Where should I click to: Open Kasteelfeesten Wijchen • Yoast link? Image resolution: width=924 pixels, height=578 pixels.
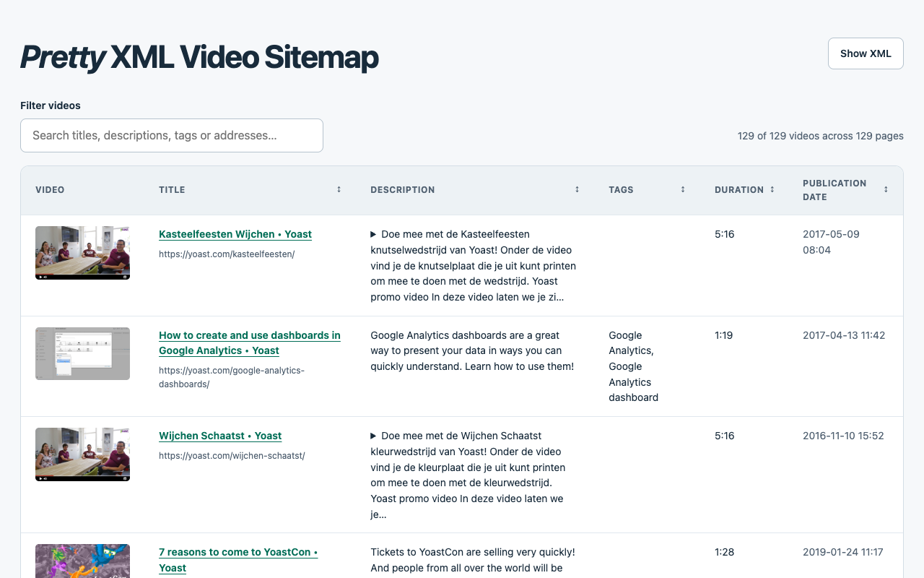coord(235,234)
